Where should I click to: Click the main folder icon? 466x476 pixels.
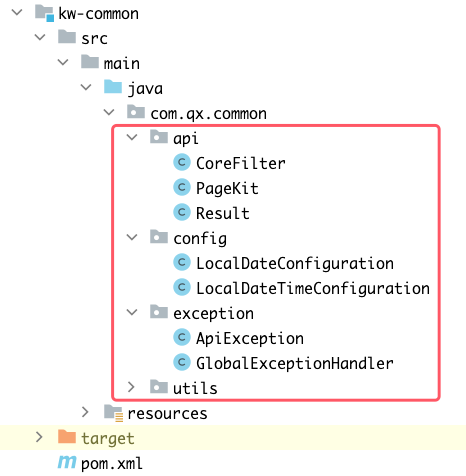90,62
